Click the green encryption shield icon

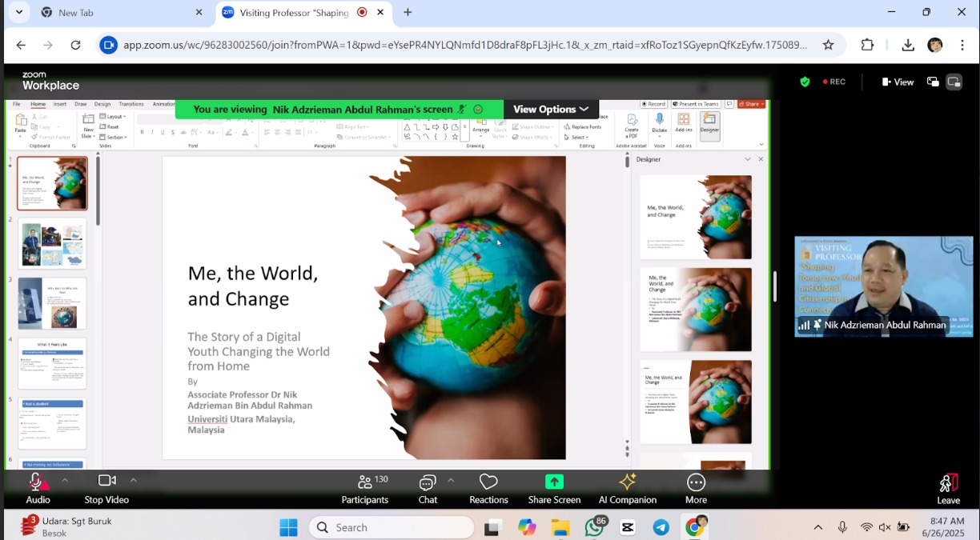tap(805, 82)
